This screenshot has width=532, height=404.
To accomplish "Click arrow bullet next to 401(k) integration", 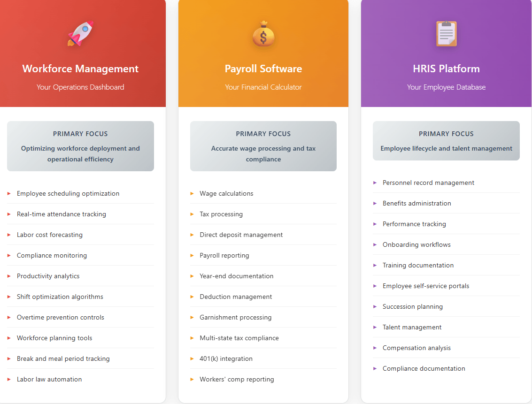I will point(192,358).
